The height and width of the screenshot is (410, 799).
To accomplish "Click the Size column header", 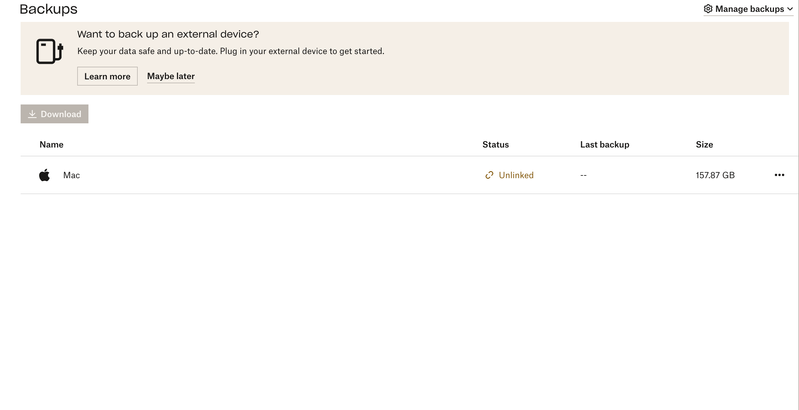I will [x=704, y=145].
